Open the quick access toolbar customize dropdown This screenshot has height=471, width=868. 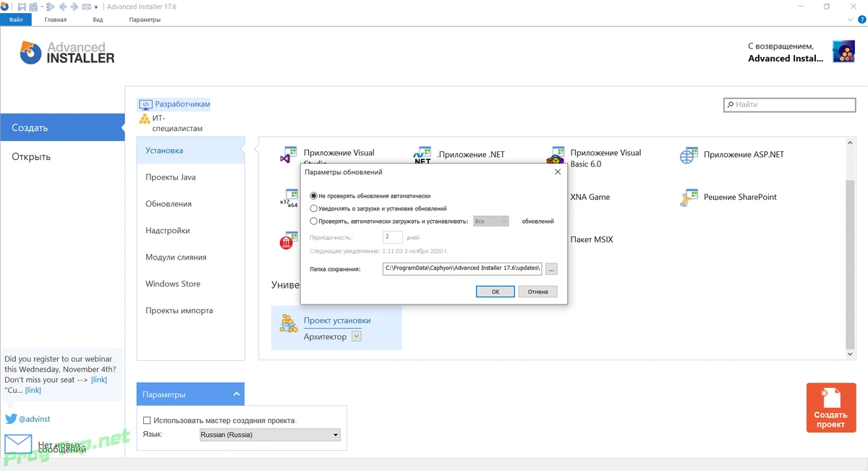pos(96,7)
